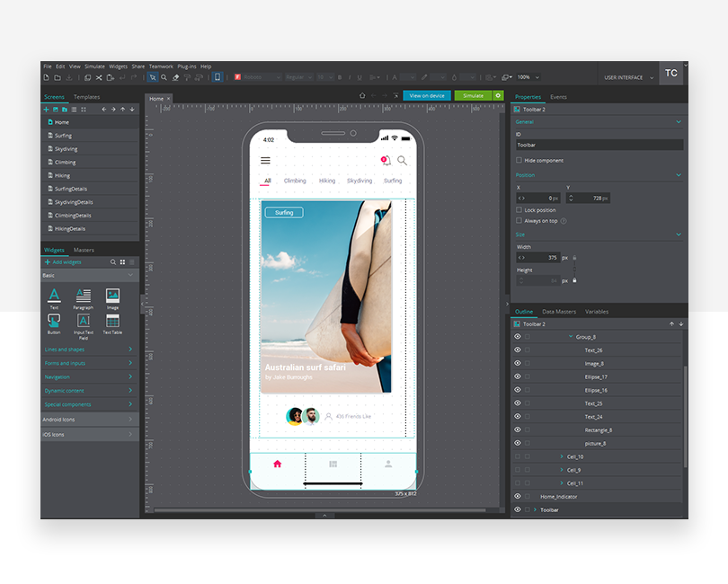Expand Forms and inputs category

coord(130,363)
